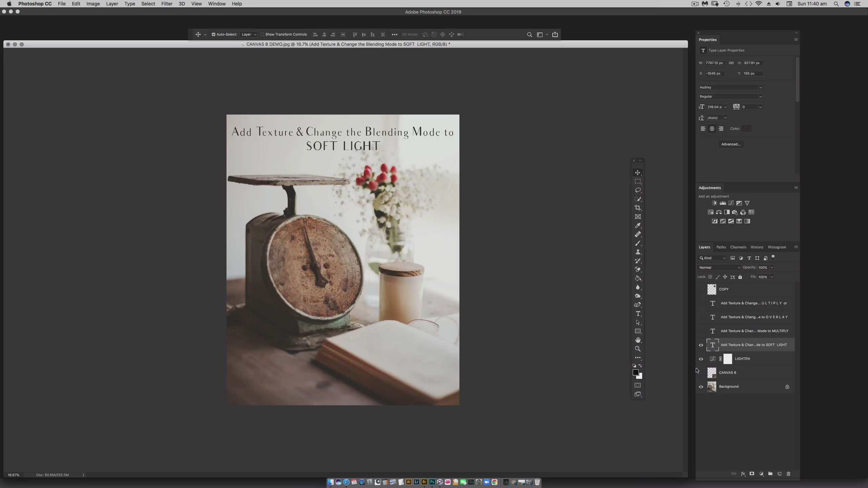Open the layer blending mode dropdown
Screen dimensions: 868x488
coord(719,267)
